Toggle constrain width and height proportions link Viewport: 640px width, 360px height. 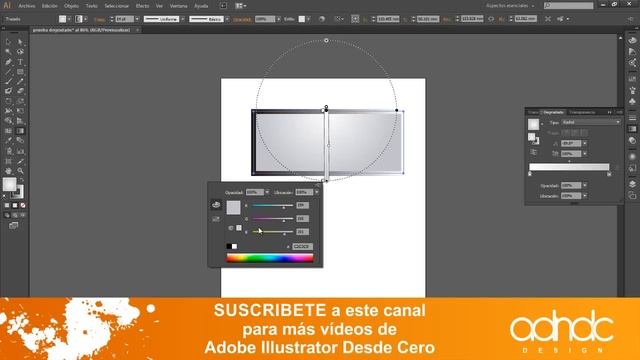click(491, 19)
